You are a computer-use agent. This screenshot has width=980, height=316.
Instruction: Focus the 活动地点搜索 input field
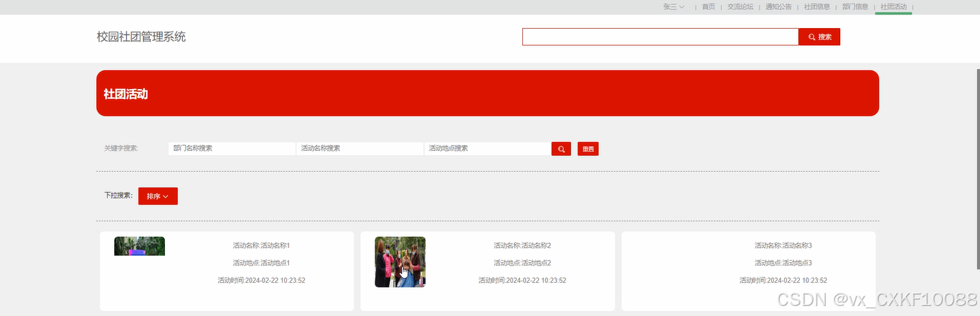click(x=487, y=149)
